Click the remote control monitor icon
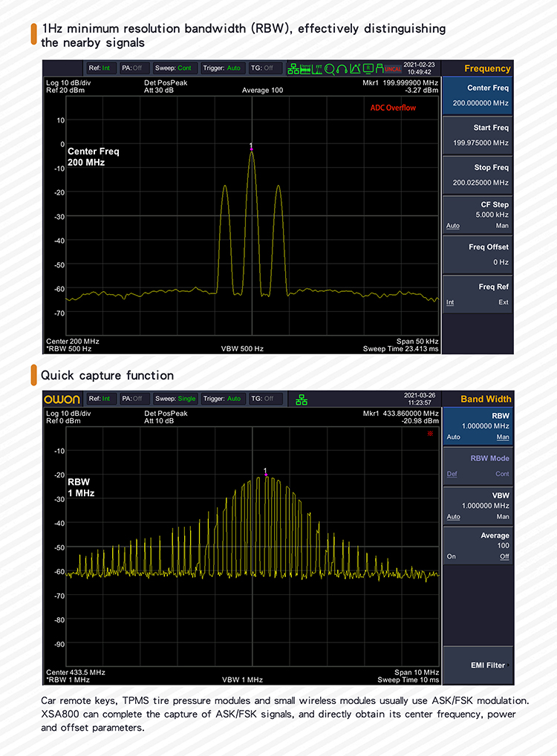The width and height of the screenshot is (557, 756). (367, 68)
